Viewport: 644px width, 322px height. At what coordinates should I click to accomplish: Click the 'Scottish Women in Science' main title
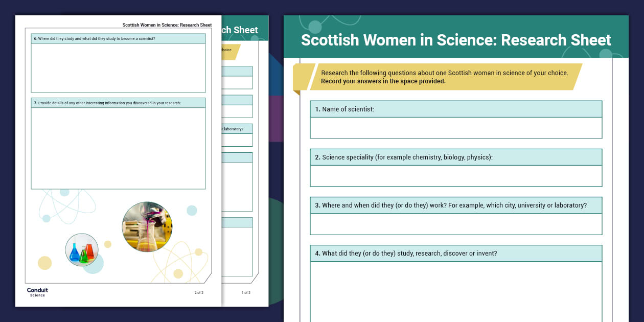tap(456, 39)
